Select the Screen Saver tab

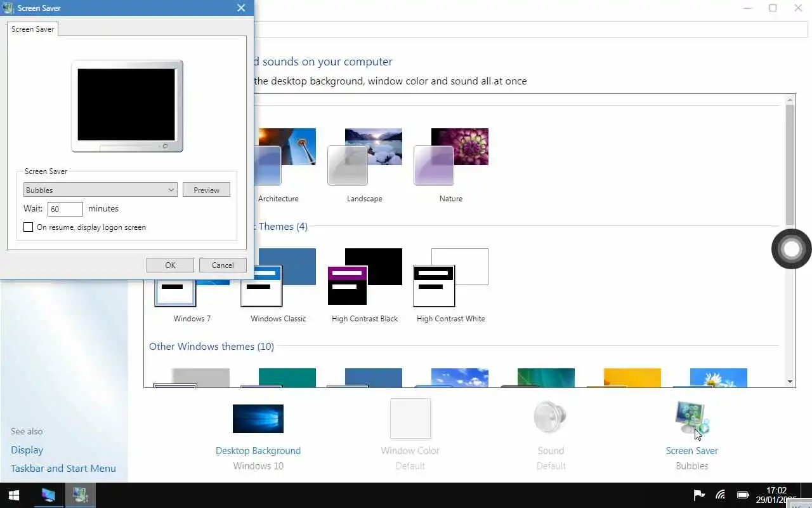click(x=32, y=29)
